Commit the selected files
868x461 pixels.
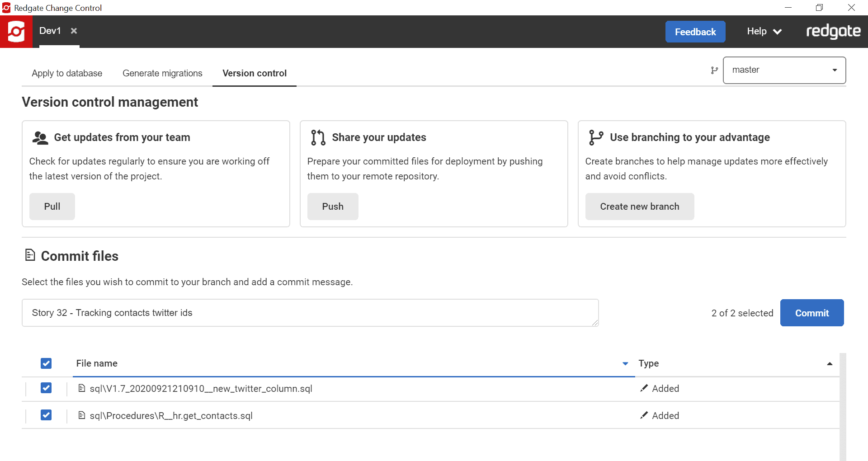pos(812,313)
